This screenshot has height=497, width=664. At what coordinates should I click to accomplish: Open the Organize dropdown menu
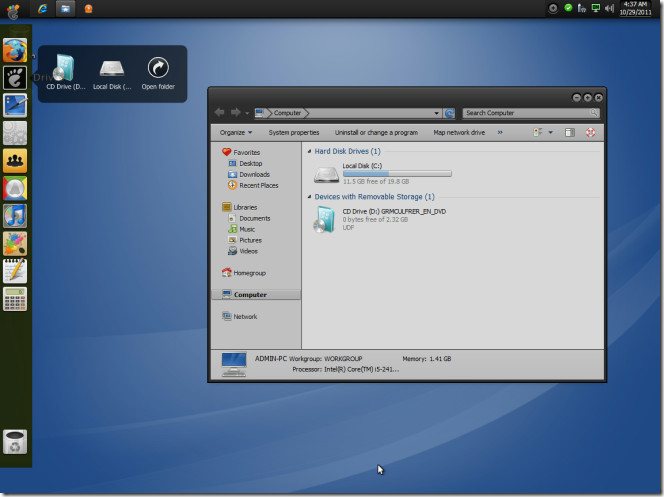click(x=235, y=133)
